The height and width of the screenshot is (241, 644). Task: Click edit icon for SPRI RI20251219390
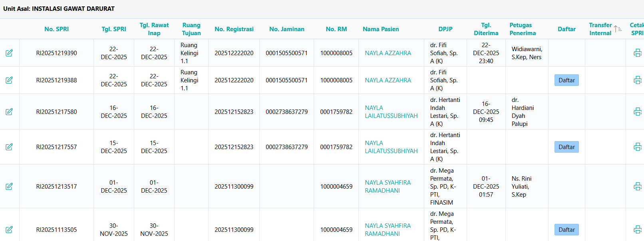(x=9, y=53)
